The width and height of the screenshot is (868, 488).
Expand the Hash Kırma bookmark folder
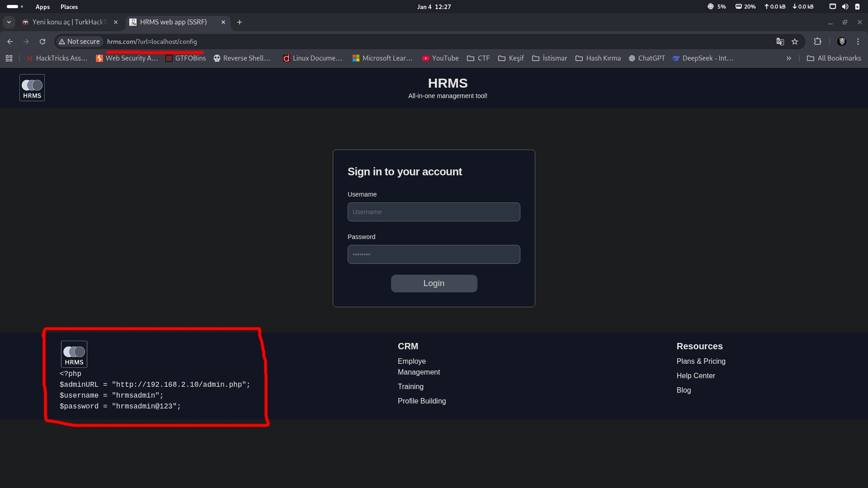[598, 58]
